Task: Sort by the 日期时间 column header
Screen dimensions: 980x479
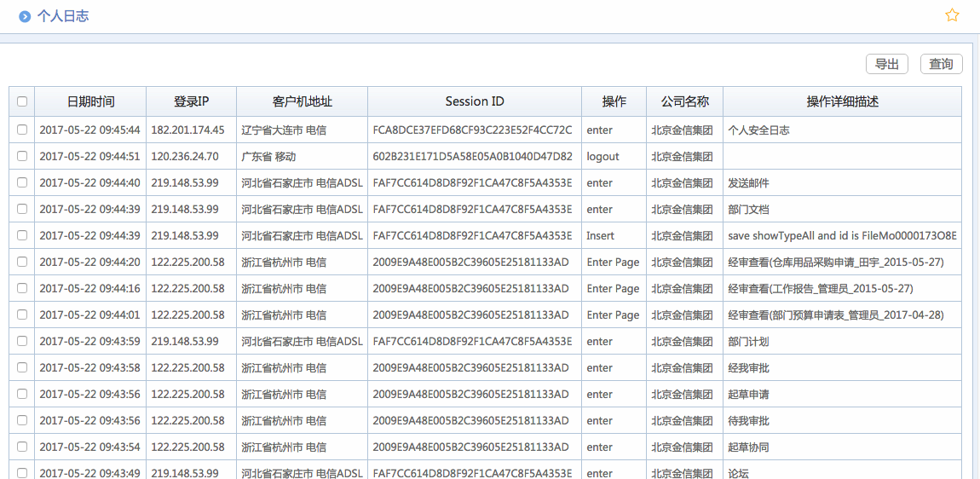Action: 90,101
